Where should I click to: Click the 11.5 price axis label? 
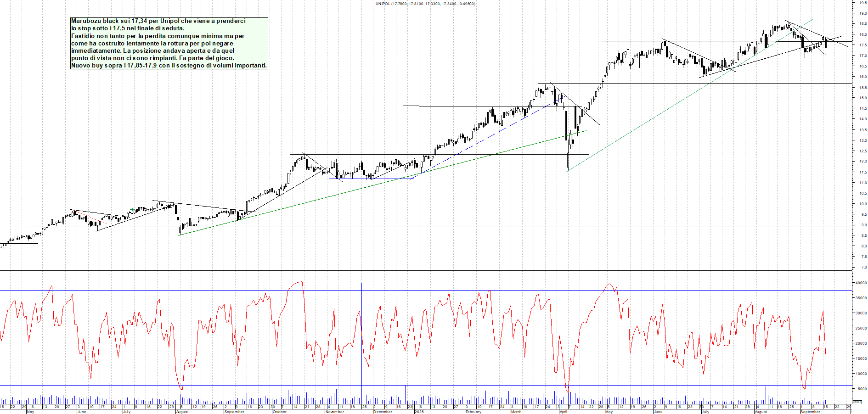[x=862, y=172]
